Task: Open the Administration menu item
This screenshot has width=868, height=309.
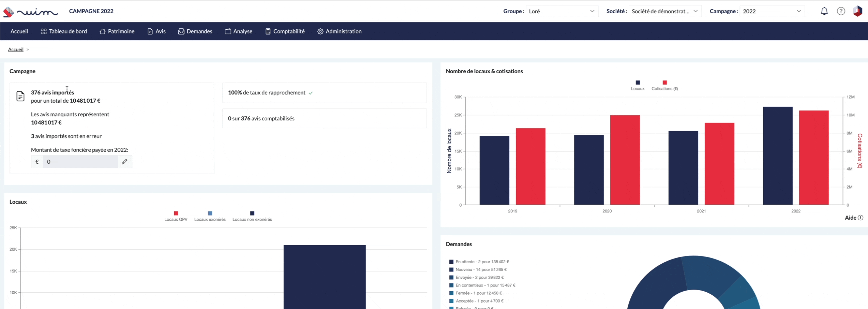Action: point(339,31)
